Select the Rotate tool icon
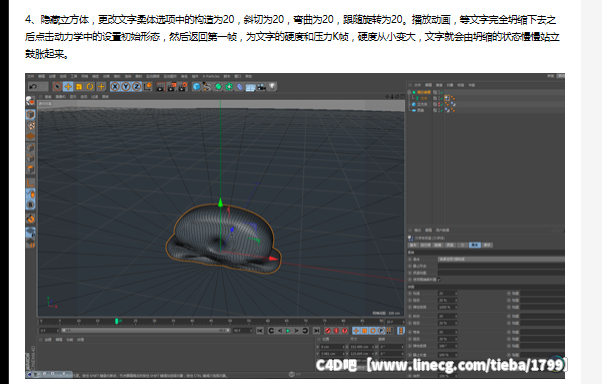 click(x=90, y=87)
